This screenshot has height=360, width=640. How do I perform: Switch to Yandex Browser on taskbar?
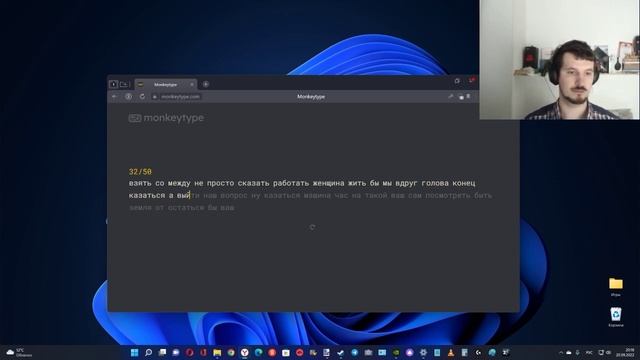(x=244, y=352)
